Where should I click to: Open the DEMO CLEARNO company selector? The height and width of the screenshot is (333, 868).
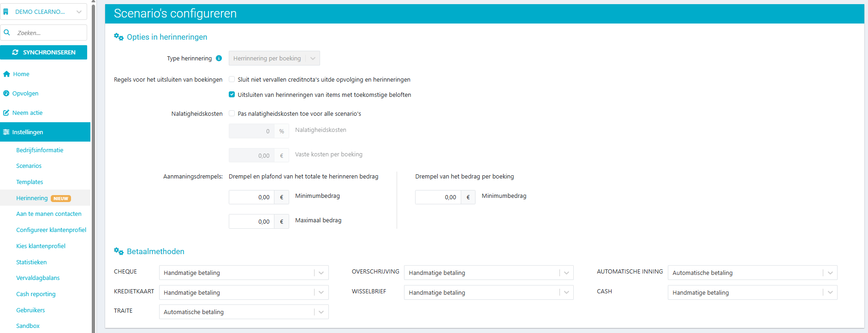[x=44, y=12]
